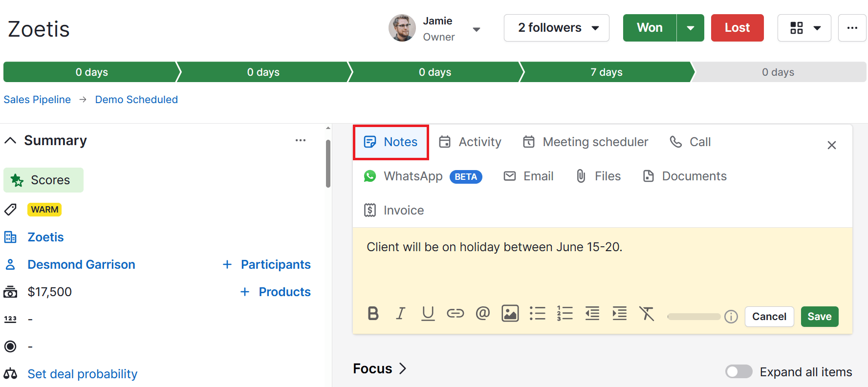Image resolution: width=868 pixels, height=387 pixels.
Task: Open the WhatsApp tab
Action: tap(423, 176)
